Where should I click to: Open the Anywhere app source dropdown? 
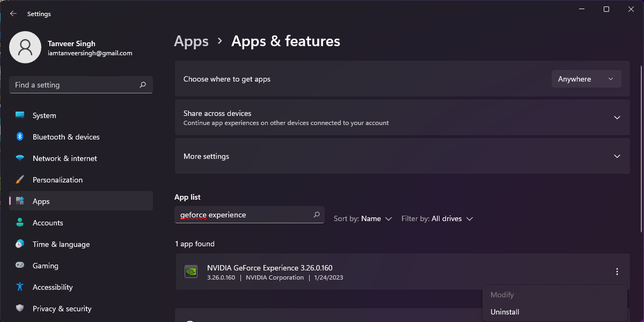[586, 79]
